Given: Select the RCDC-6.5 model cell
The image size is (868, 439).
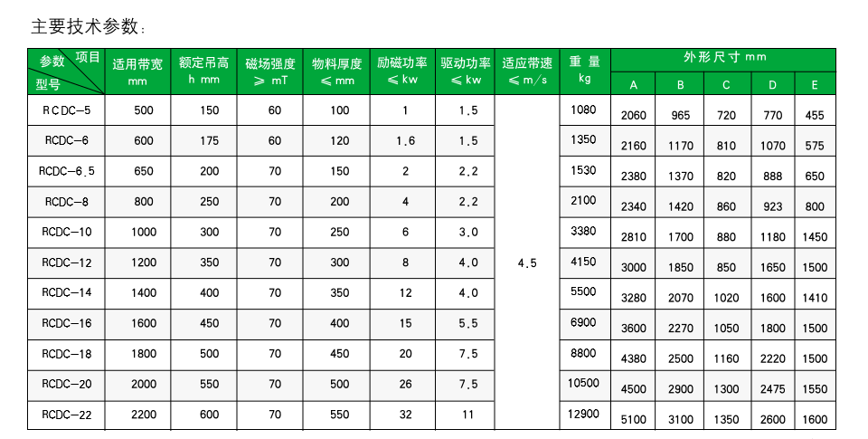Looking at the screenshot, I should coord(66,171).
